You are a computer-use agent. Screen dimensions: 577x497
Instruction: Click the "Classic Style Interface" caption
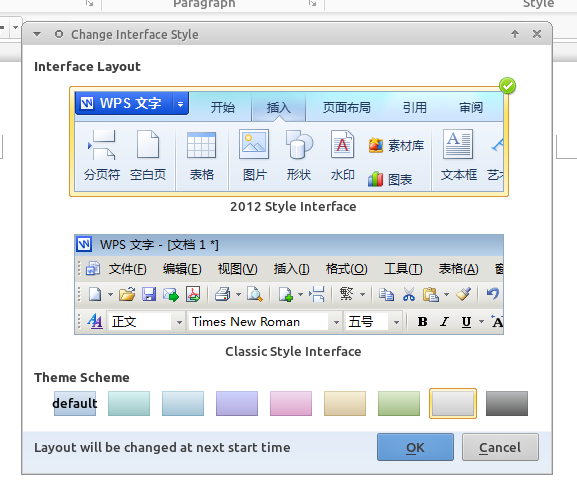pyautogui.click(x=293, y=351)
